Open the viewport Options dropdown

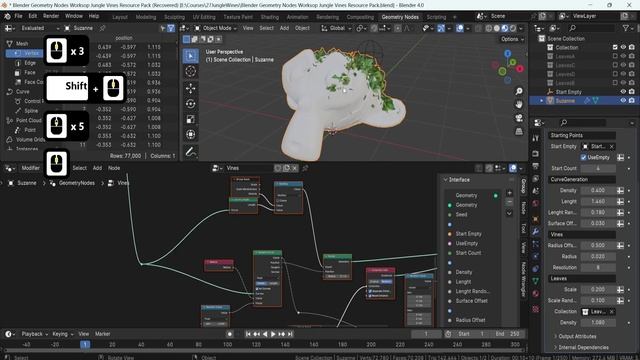point(512,39)
